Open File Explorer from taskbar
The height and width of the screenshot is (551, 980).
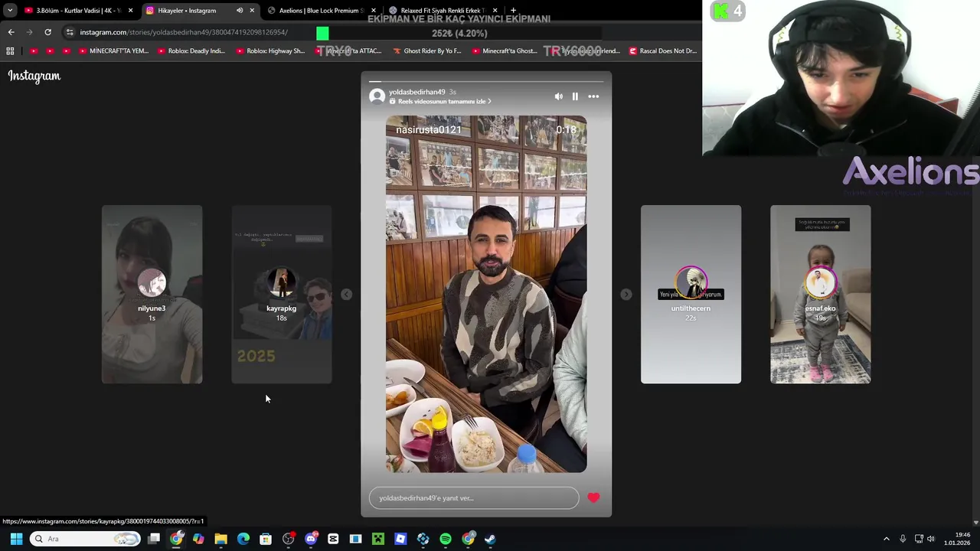pos(220,539)
